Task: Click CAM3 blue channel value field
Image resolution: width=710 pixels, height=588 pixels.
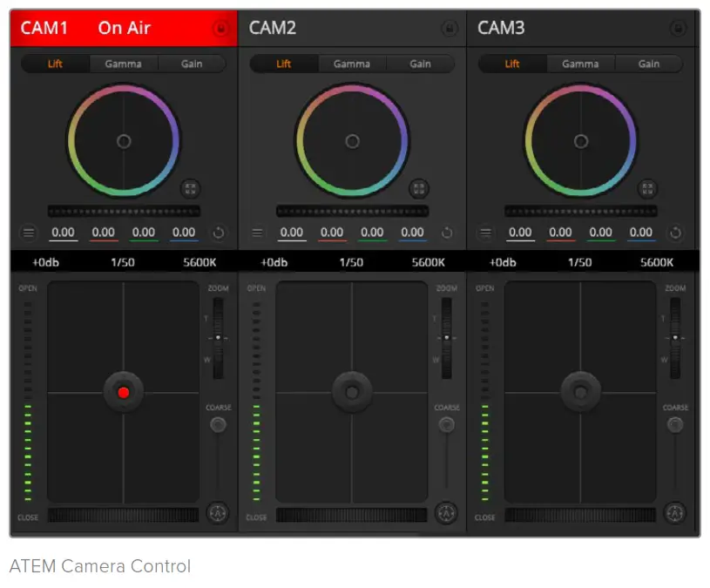Action: [x=641, y=233]
